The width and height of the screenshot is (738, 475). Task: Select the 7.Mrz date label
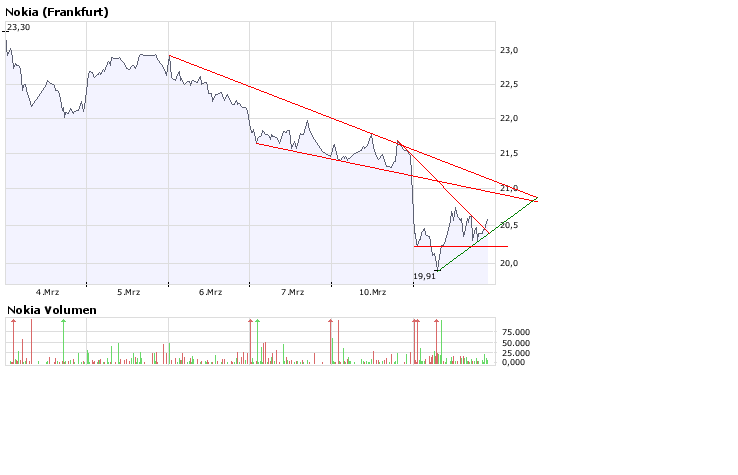tap(293, 292)
